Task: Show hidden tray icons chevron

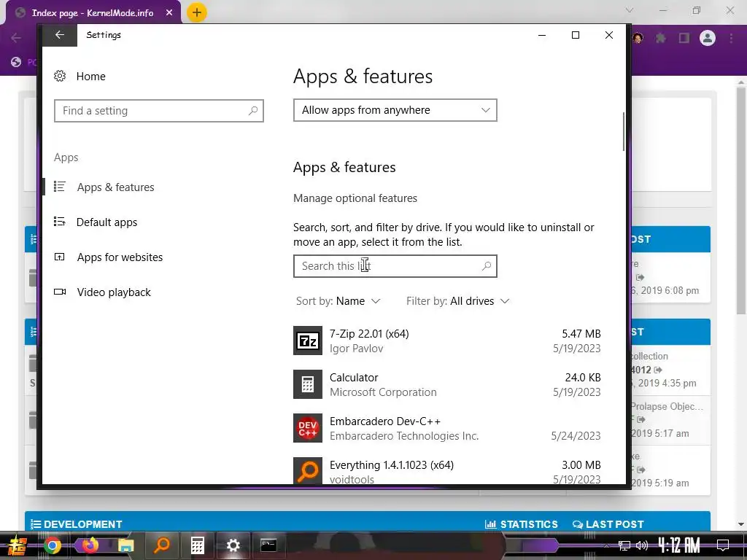Action: point(606,545)
